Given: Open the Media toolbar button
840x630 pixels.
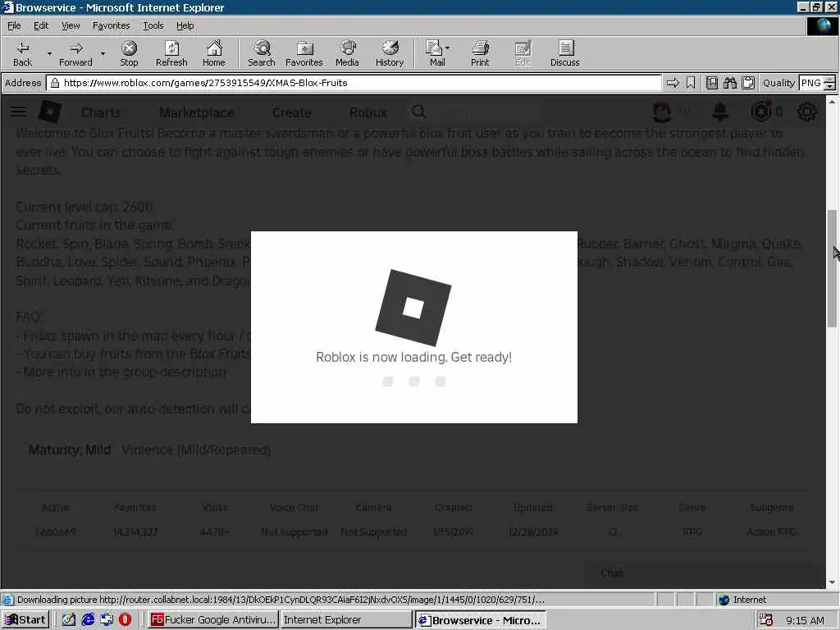Looking at the screenshot, I should coord(347,53).
